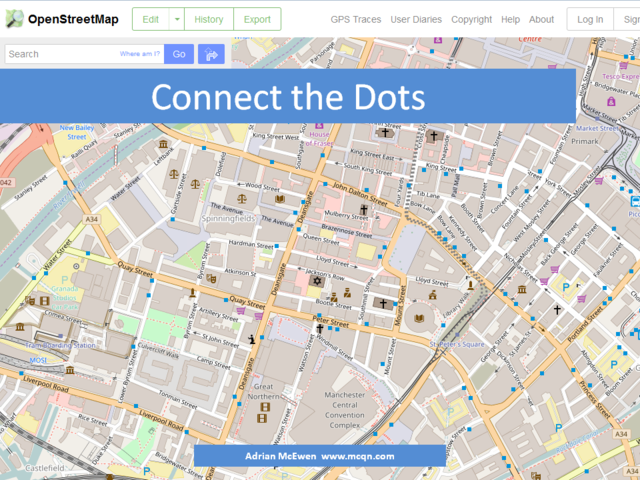
Task: Click the Princess Street label
Action: click(594, 400)
